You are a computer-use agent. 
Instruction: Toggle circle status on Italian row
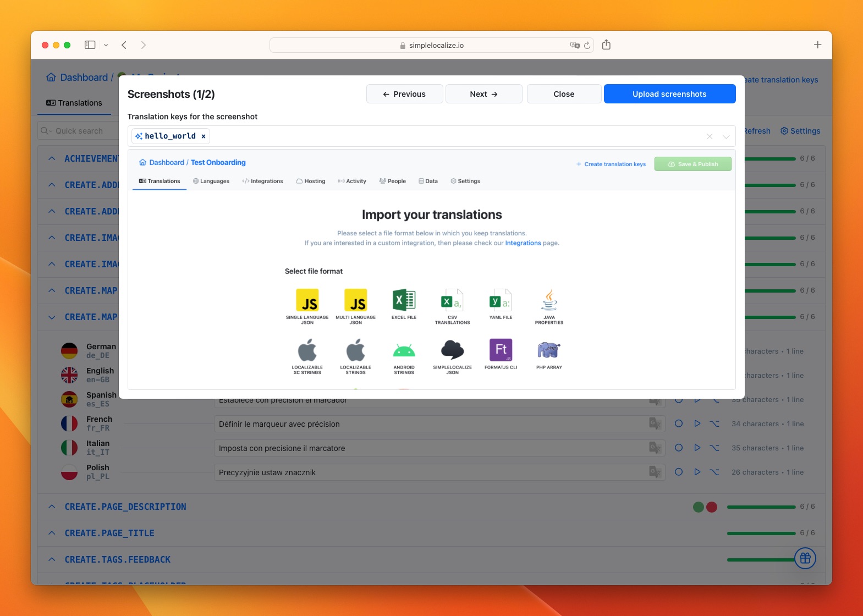pos(679,448)
